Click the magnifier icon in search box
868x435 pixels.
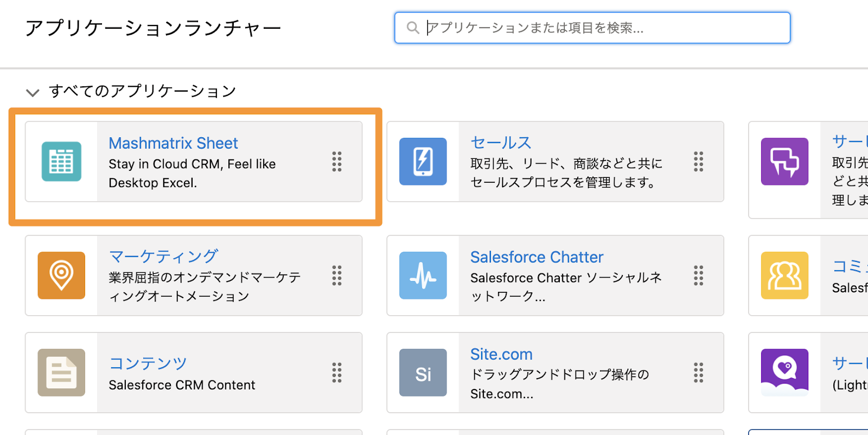point(413,28)
